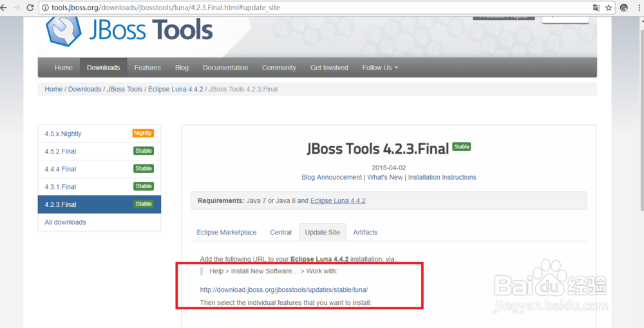Screen dimensions: 644x328
Task: Click the translate page icon
Action: (596, 7)
